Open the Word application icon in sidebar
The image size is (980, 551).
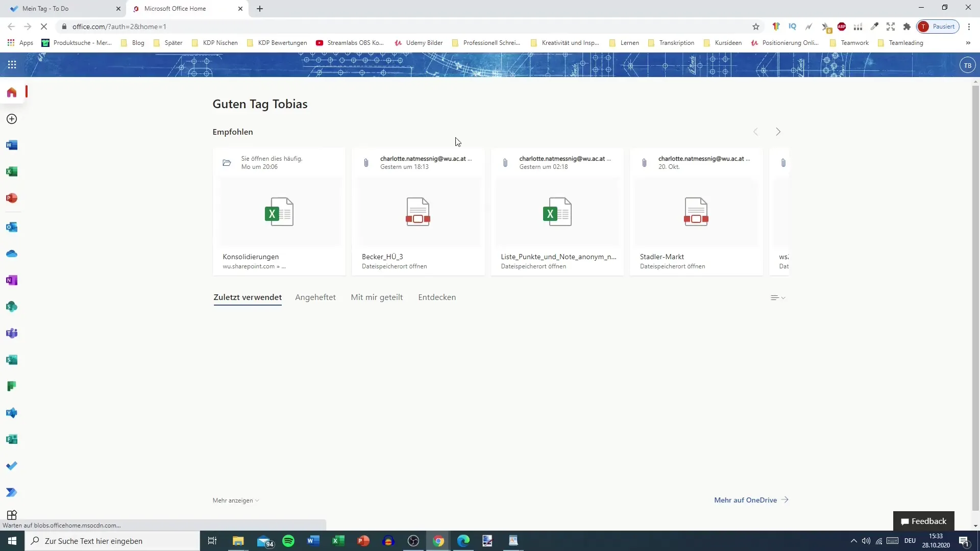point(11,145)
